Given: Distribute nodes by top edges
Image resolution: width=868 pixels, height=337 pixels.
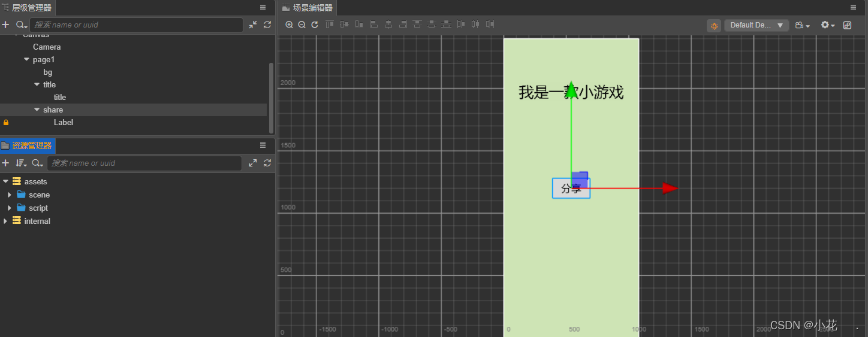Looking at the screenshot, I should [x=417, y=25].
